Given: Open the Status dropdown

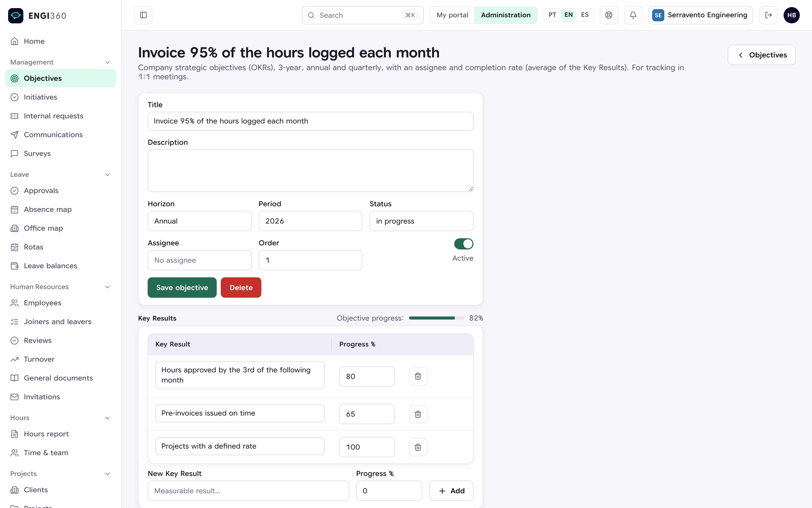Looking at the screenshot, I should coord(421,221).
